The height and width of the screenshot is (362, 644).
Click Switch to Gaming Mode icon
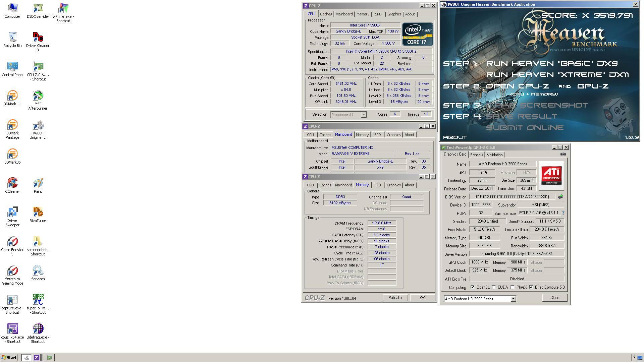(x=12, y=275)
